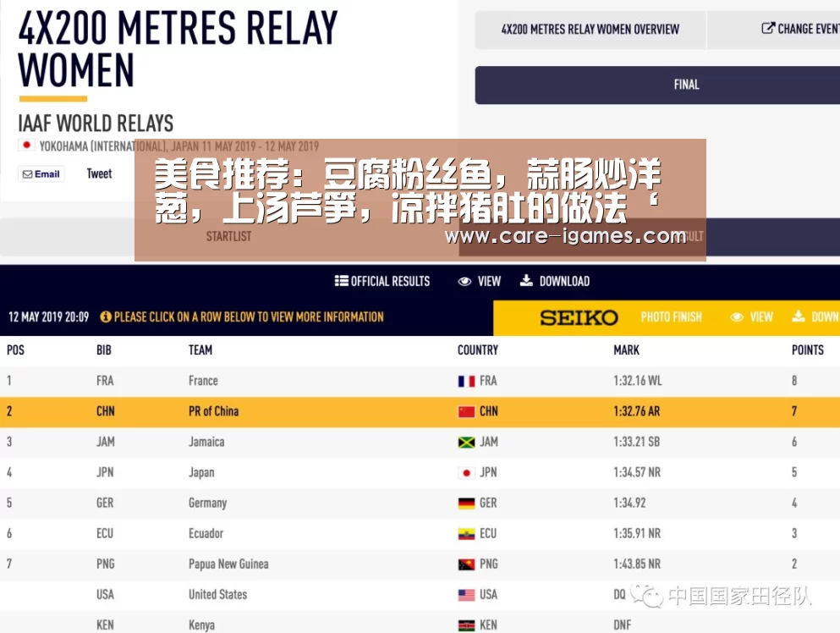Click the Japan flag in the results table
840x633 pixels.
pyautogui.click(x=466, y=473)
